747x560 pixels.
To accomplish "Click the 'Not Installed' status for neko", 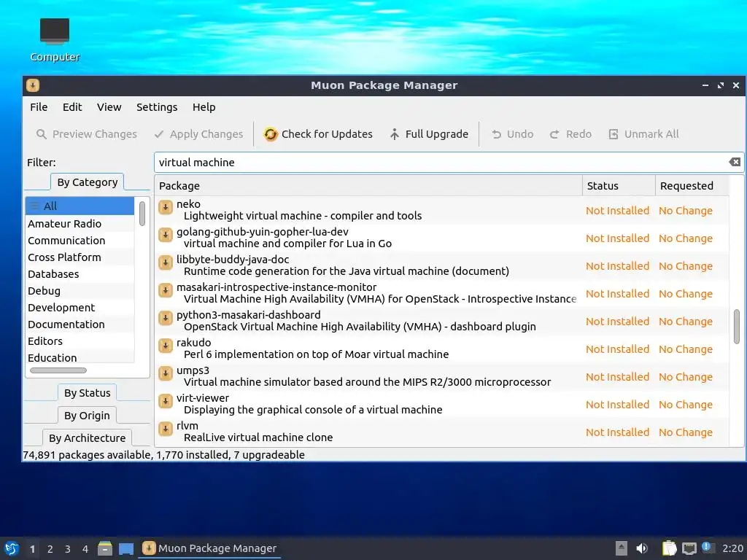I will coord(617,211).
